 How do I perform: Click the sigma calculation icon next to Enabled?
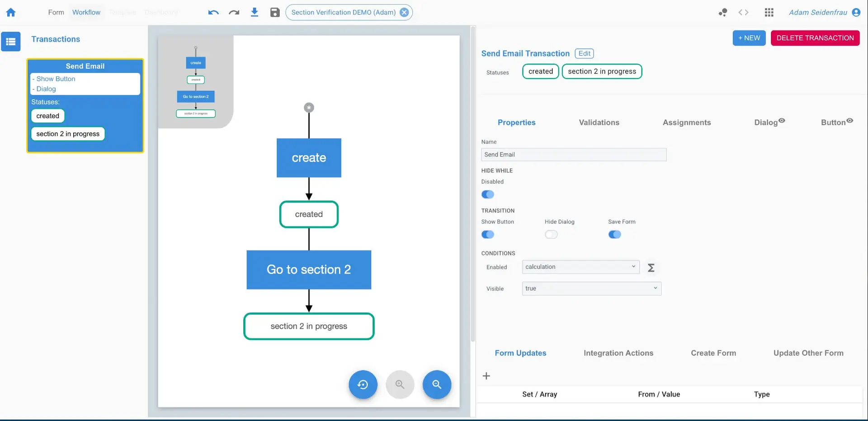pos(651,267)
